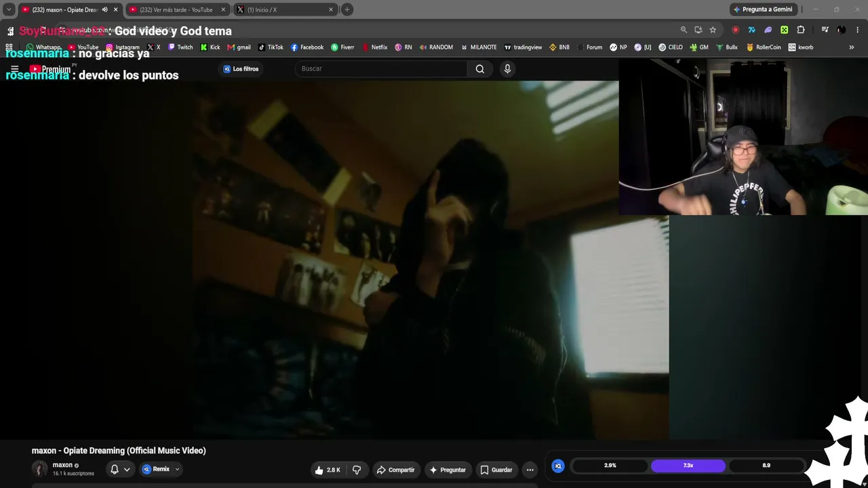Open the Kick bookmark
The height and width of the screenshot is (488, 868).
(210, 47)
